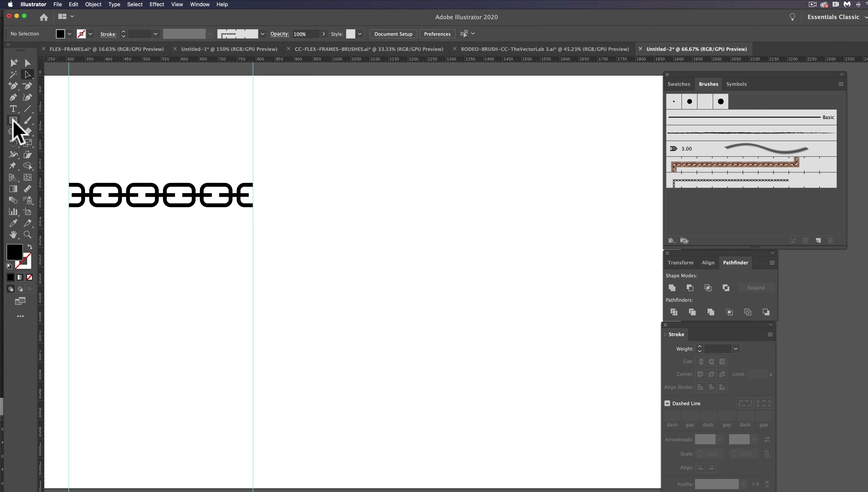The width and height of the screenshot is (868, 492).
Task: Select the Pen tool
Action: [13, 97]
